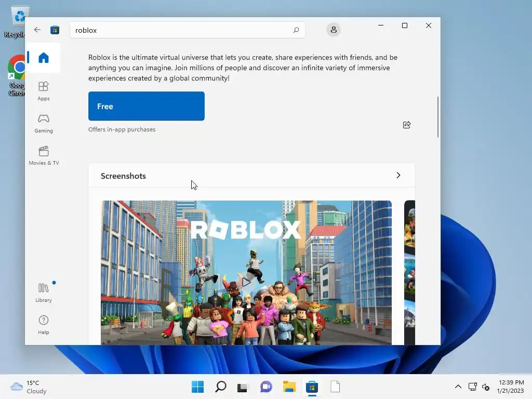This screenshot has height=399, width=532.
Task: Open the Gaming section in sidebar
Action: [44, 124]
